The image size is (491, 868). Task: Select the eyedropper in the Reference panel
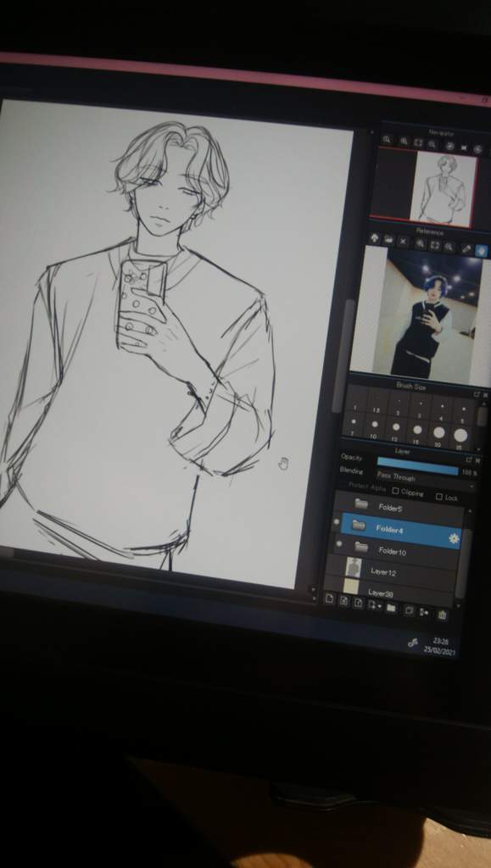[x=466, y=248]
